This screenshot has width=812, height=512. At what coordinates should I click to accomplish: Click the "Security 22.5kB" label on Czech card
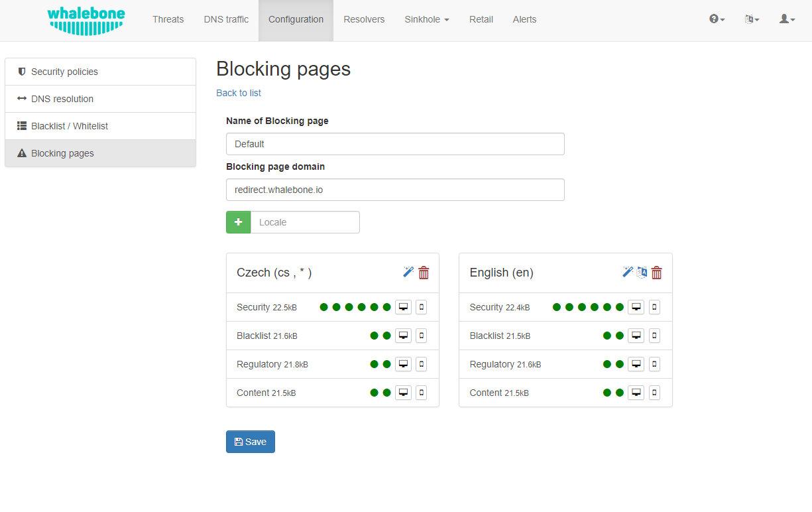click(x=266, y=307)
